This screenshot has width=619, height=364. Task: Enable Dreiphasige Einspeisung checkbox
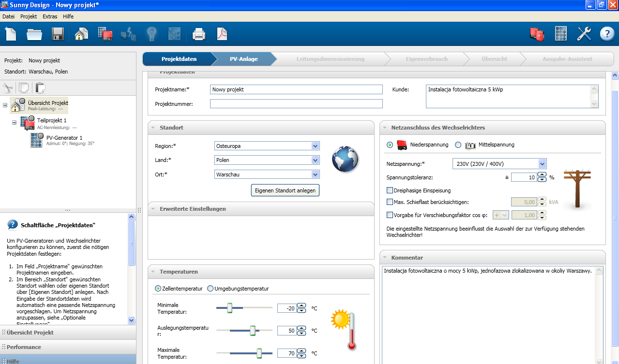point(390,190)
